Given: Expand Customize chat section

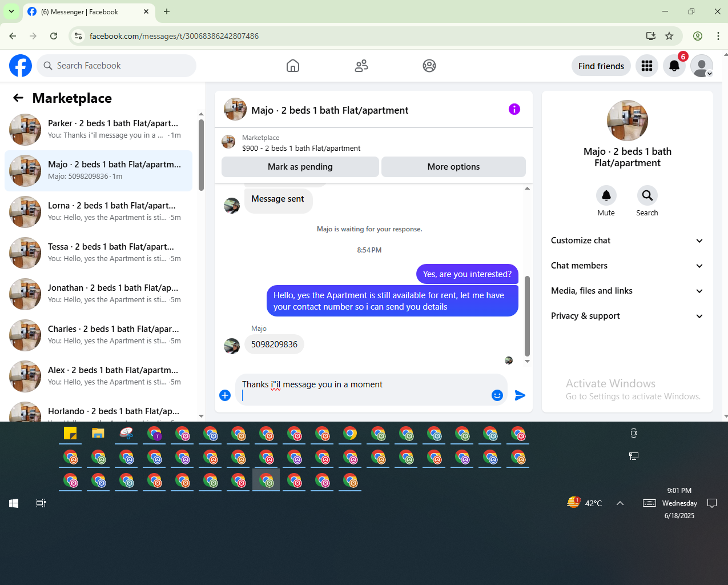Looking at the screenshot, I should click(x=627, y=241).
